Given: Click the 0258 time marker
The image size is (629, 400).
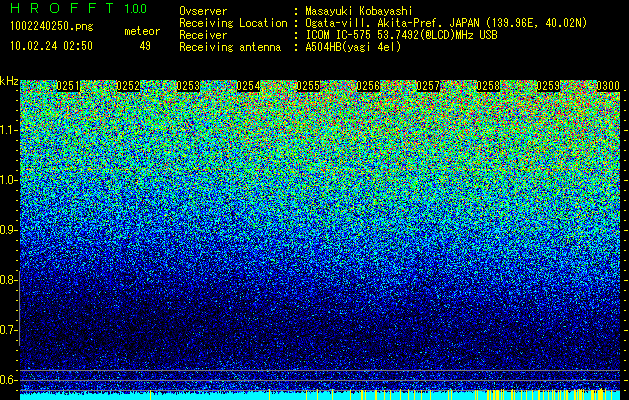Looking at the screenshot, I should coord(488,86).
